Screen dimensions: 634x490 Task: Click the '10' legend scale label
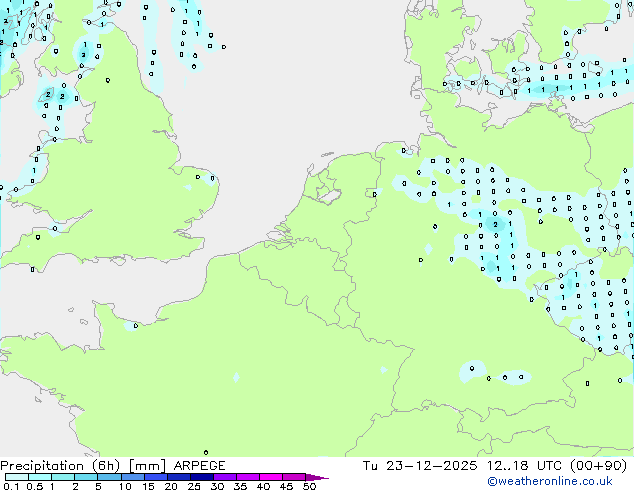click(125, 486)
